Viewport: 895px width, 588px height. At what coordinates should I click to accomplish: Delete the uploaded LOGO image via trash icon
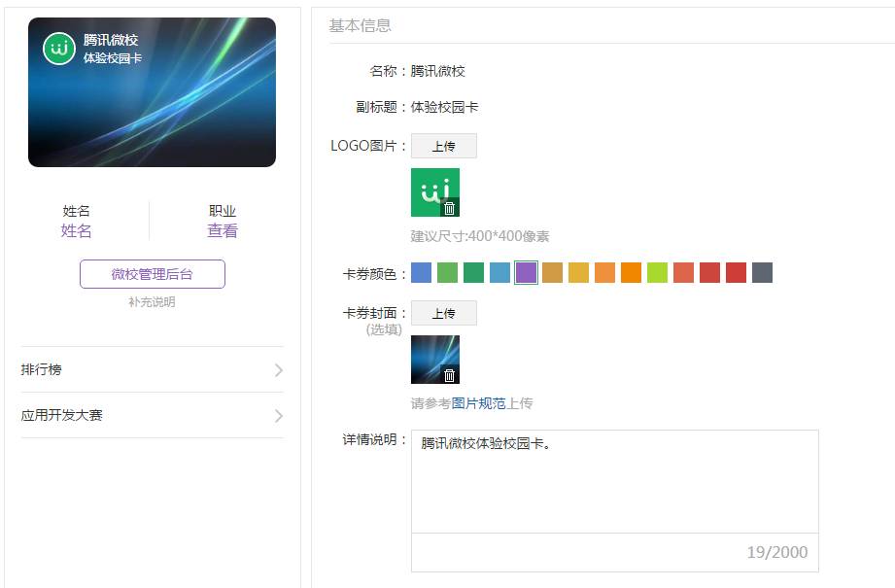click(450, 208)
